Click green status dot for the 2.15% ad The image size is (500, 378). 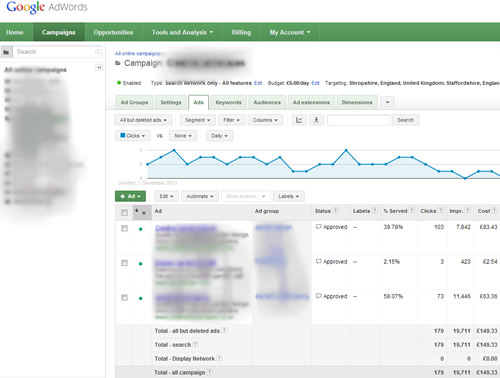pyautogui.click(x=141, y=264)
